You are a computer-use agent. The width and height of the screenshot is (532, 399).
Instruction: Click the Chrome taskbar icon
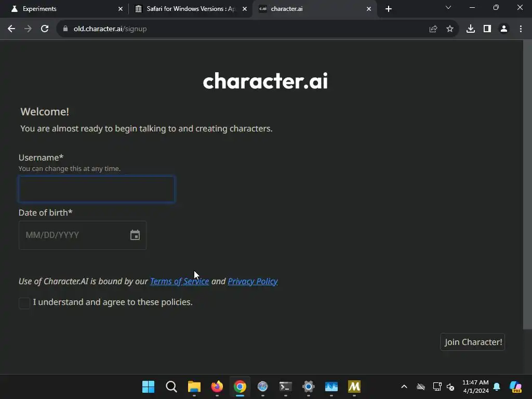pos(240,387)
